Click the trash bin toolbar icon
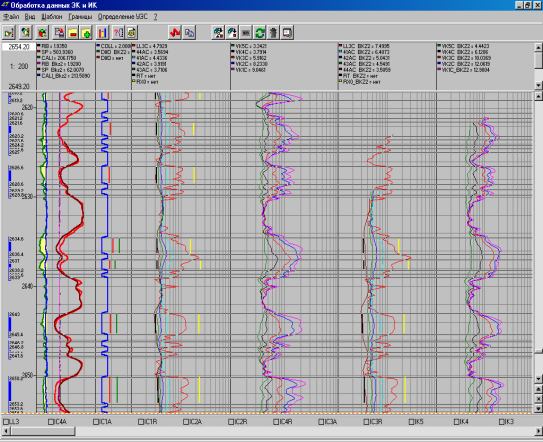Screen dimensions: 543x442 pos(274,33)
